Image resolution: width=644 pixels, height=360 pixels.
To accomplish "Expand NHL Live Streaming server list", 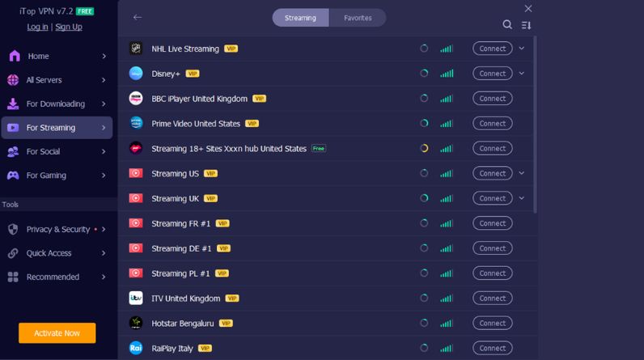I will [522, 49].
